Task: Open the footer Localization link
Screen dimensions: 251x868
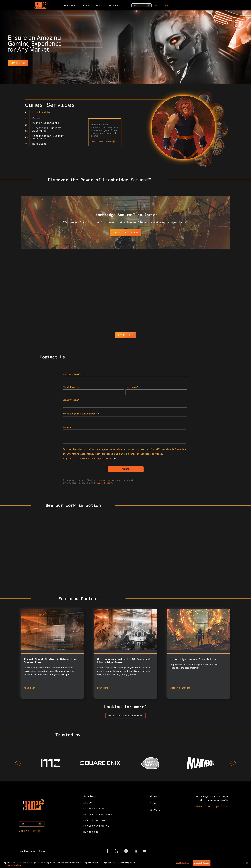Action: [x=93, y=809]
